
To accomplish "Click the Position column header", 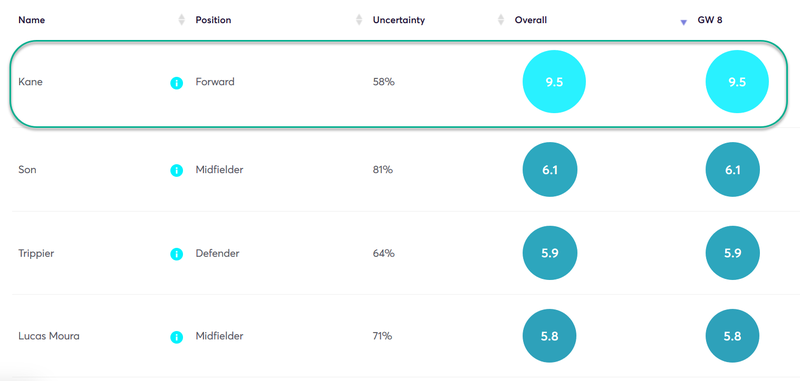I will 213,20.
